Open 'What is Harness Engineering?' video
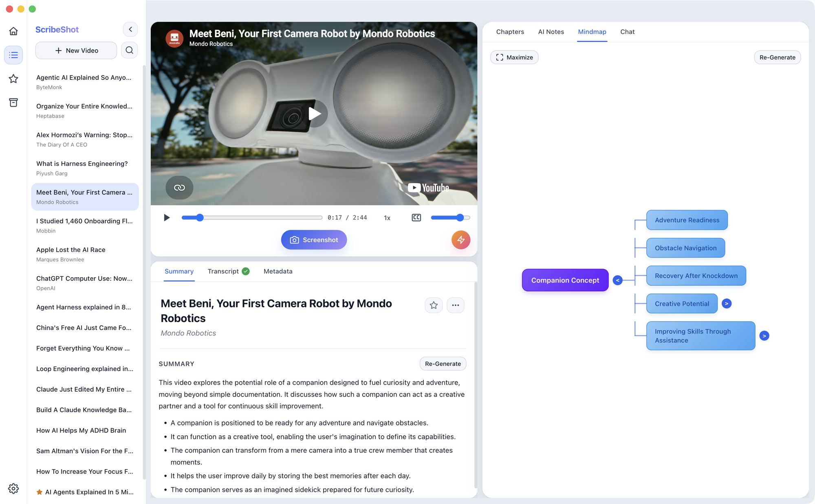The height and width of the screenshot is (504, 815). (85, 168)
